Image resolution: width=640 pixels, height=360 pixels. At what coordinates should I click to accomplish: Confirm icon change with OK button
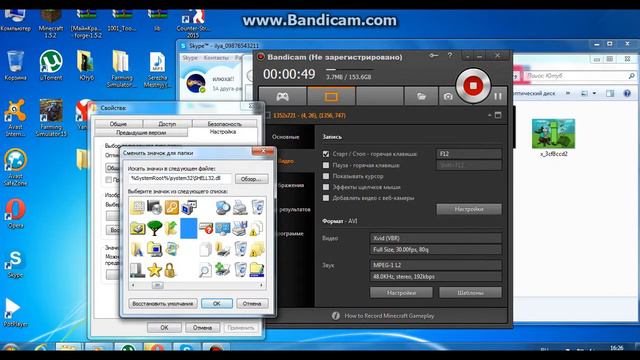point(217,303)
